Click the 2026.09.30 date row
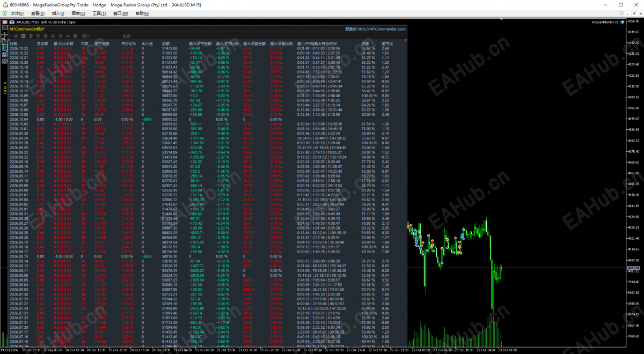Screen dimensions: 644x354 pyautogui.click(x=19, y=133)
